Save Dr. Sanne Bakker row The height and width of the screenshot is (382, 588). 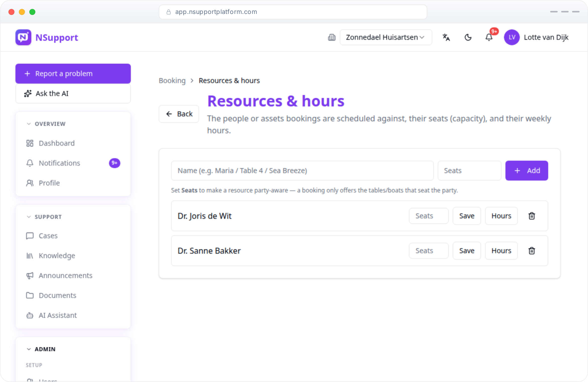click(x=467, y=251)
